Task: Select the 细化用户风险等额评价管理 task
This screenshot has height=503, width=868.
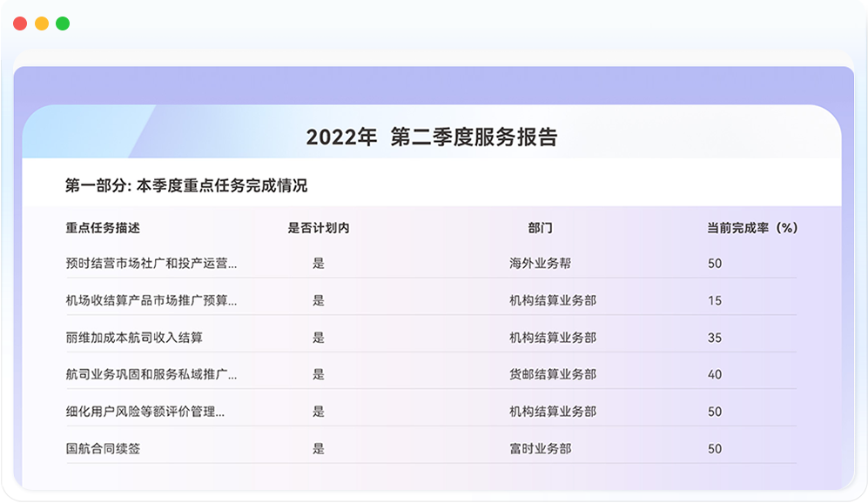Action: coord(145,412)
